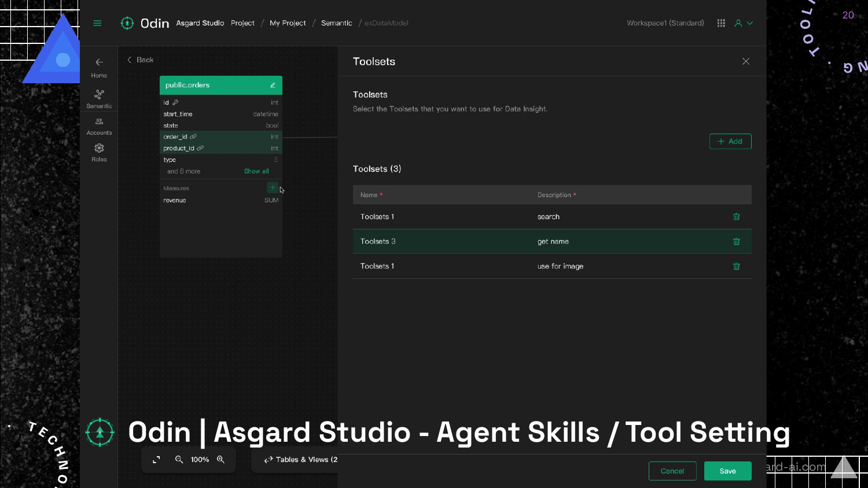Open Project breadcrumb
Viewport: 868px width, 488px height.
242,23
